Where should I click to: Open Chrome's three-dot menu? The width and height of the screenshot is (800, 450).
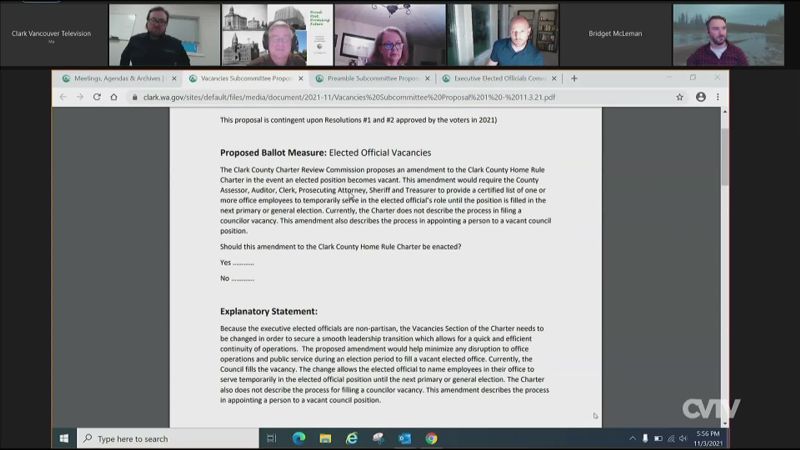point(717,97)
